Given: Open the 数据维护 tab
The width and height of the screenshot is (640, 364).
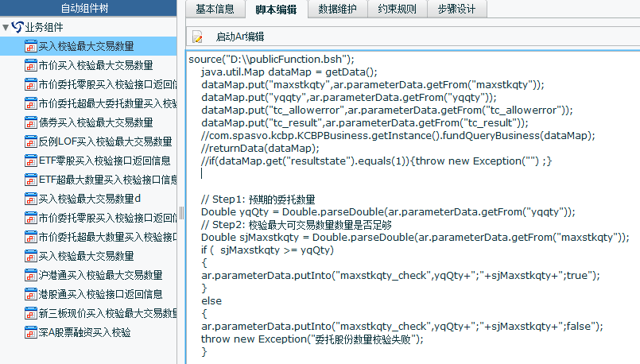Looking at the screenshot, I should [x=339, y=10].
